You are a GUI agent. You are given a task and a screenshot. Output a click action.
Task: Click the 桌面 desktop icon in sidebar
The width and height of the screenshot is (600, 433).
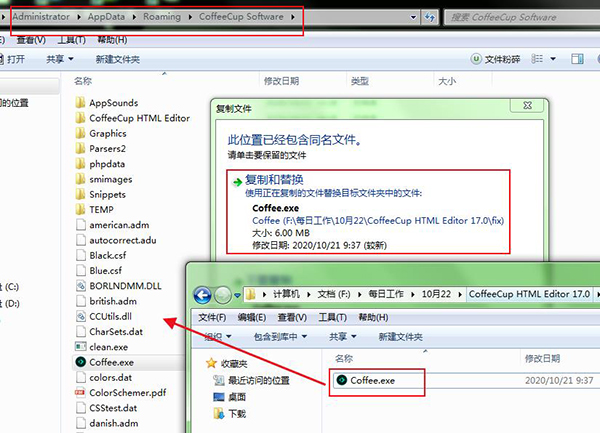click(x=218, y=397)
